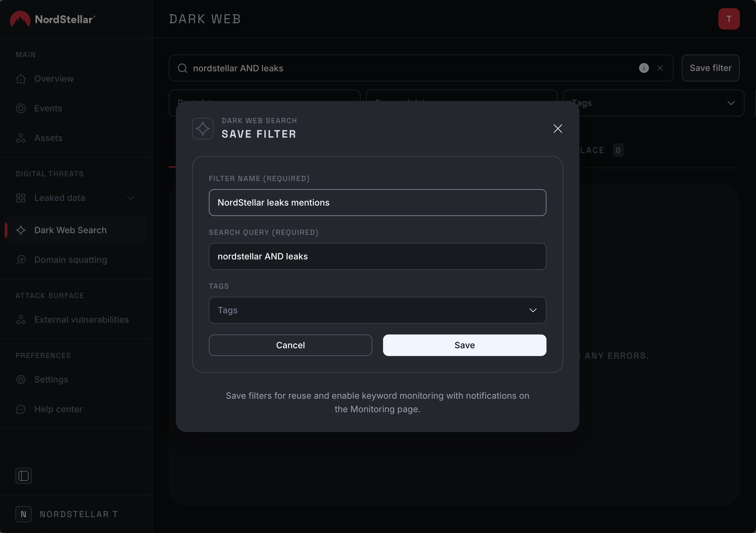This screenshot has height=533, width=756.
Task: Select Dark Web Search menu item
Action: tap(76, 230)
